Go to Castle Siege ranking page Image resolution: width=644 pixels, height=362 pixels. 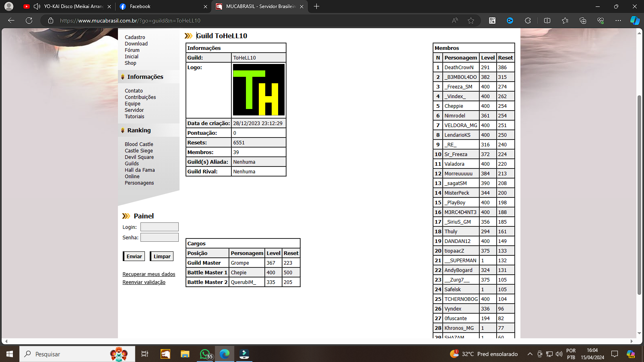tap(139, 151)
